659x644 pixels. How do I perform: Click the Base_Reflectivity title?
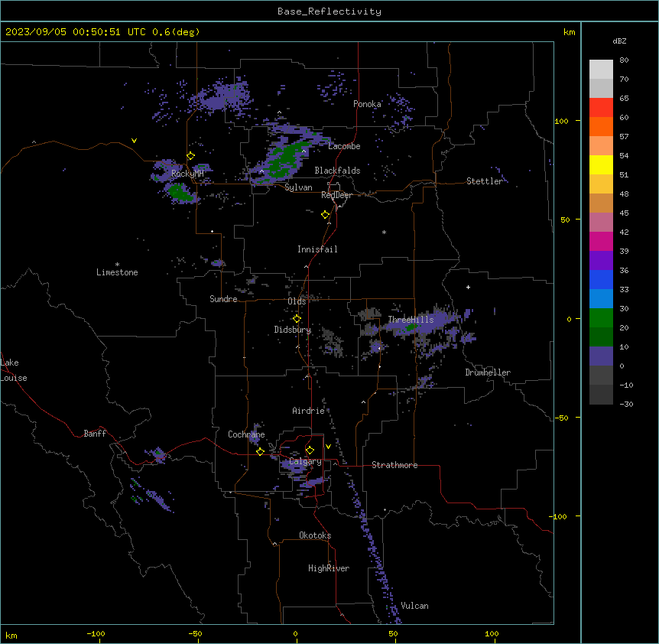click(329, 11)
